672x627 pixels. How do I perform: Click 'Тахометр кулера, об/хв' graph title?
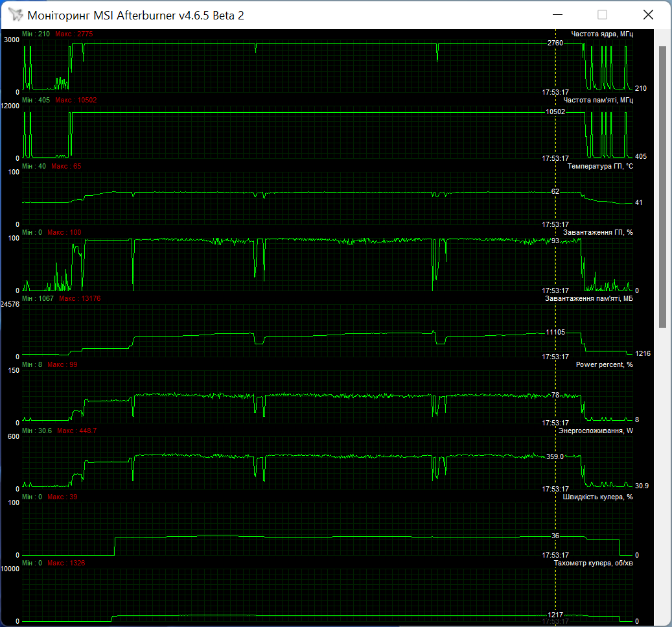coord(593,563)
